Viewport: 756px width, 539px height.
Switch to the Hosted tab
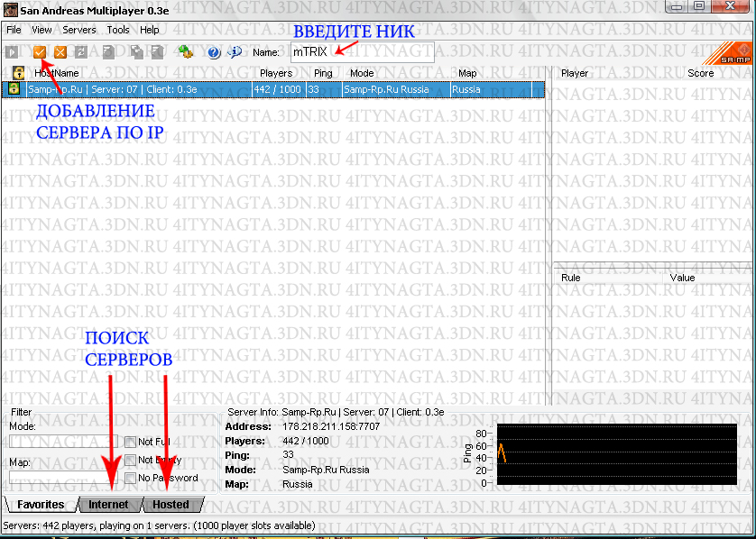(x=171, y=505)
